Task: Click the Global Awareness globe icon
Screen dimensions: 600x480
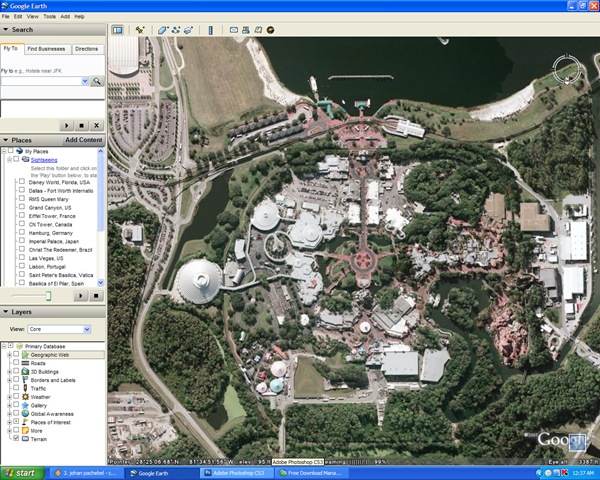Action: [25, 413]
